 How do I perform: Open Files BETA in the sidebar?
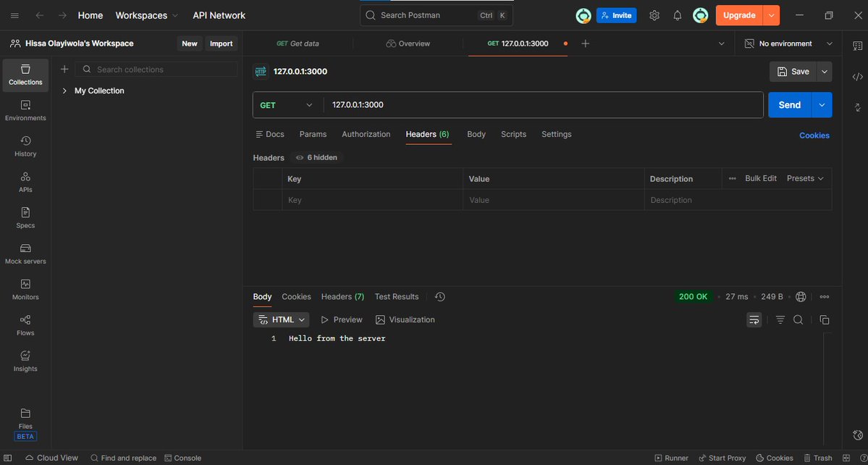25,424
